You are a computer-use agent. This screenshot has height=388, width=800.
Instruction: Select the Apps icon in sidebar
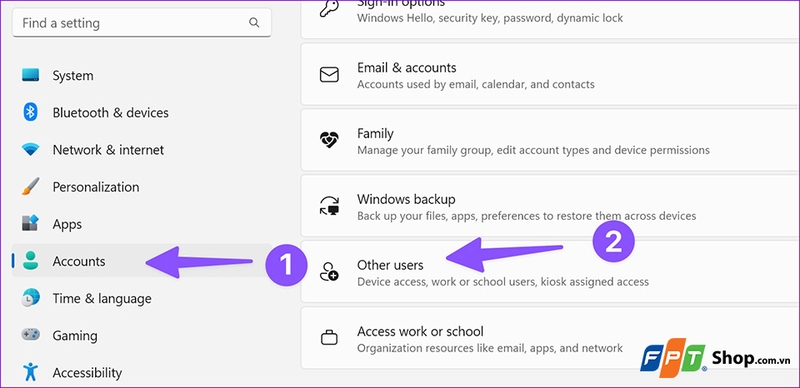point(31,224)
